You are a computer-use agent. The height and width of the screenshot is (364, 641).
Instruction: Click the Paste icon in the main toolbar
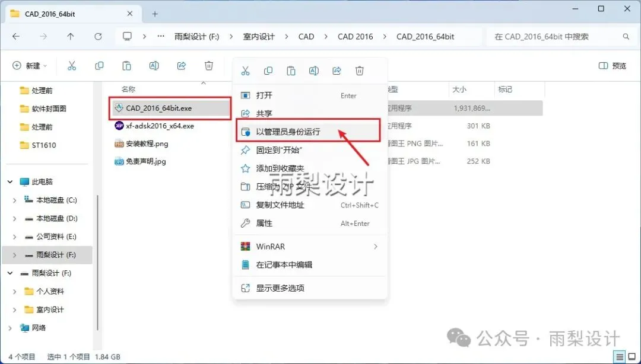[x=127, y=66]
